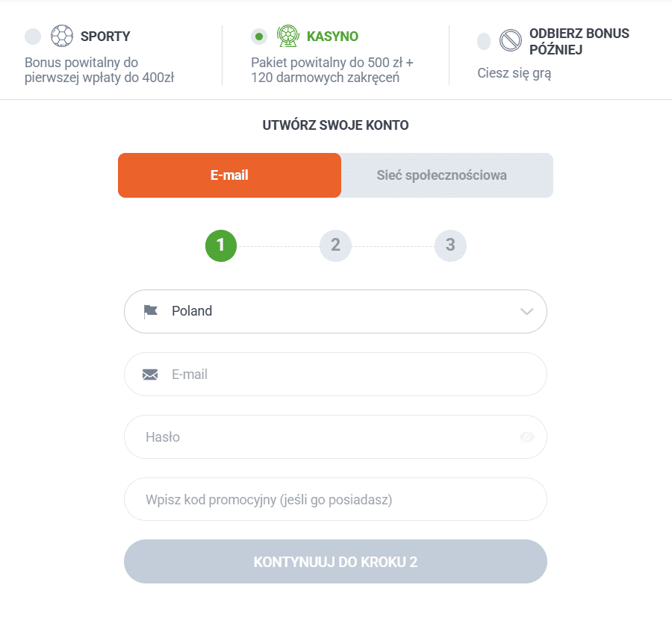The image size is (672, 620).
Task: Click step 1 green circle
Action: 221,245
